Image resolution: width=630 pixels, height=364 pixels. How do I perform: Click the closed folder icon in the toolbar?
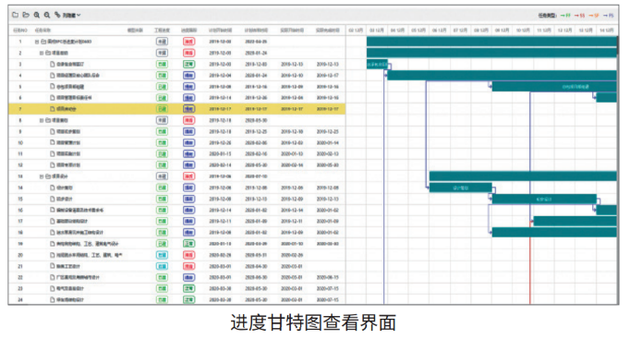pos(16,15)
